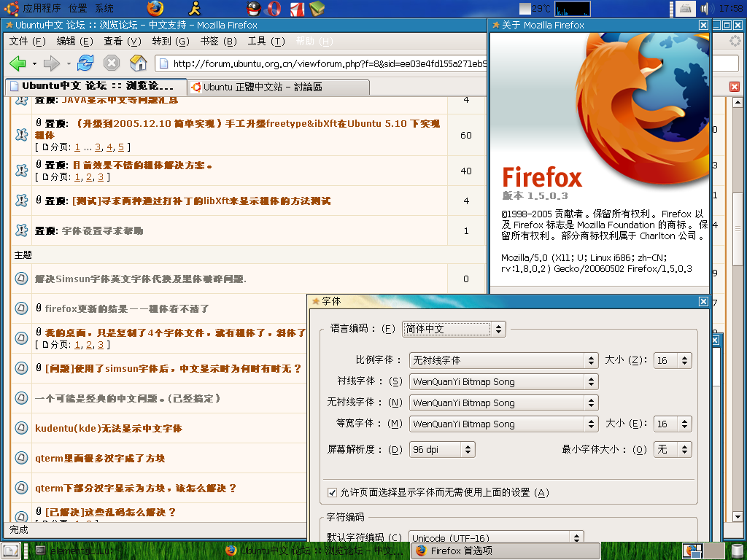The image size is (747, 560).
Task: Open the 编辑 (E) menu
Action: pyautogui.click(x=75, y=42)
